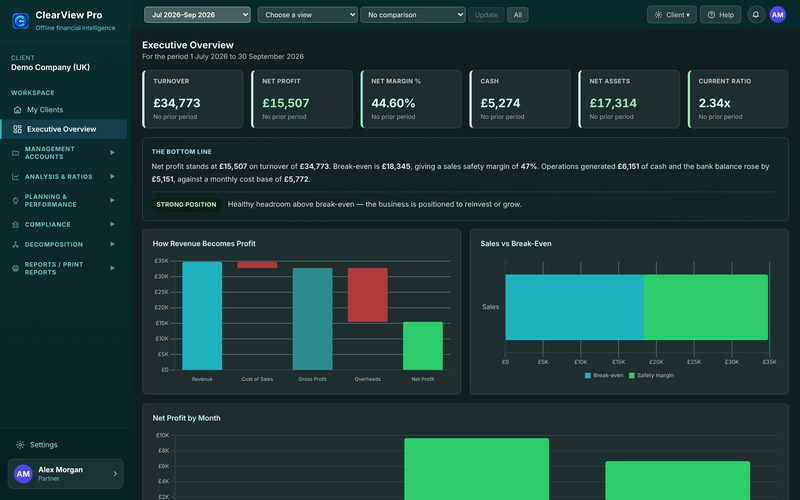
Task: Click the ClearView Pro logo icon
Action: (20, 21)
